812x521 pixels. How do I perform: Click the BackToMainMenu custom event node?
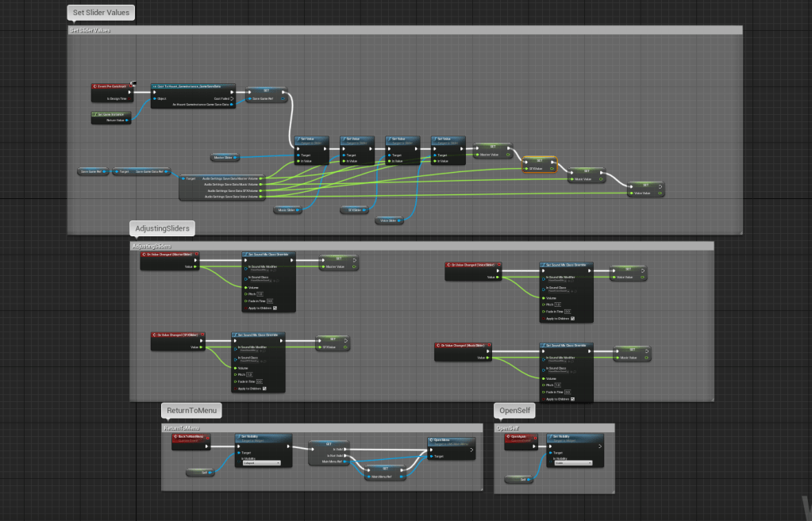click(x=190, y=437)
